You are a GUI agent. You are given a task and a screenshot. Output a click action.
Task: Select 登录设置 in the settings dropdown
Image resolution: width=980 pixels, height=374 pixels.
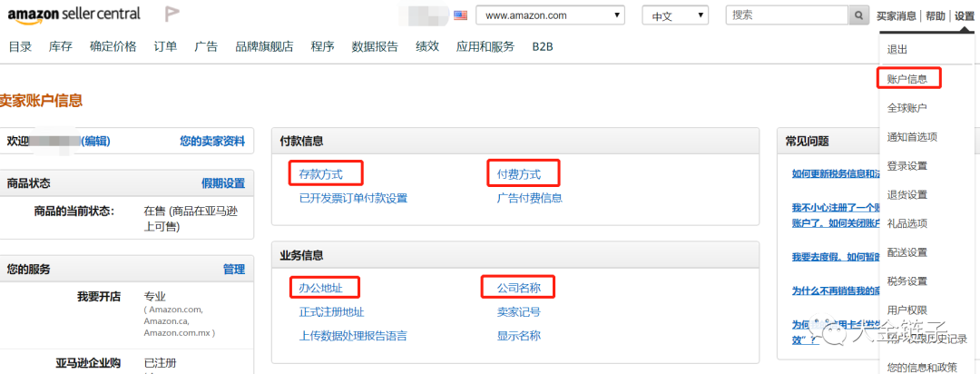[906, 166]
